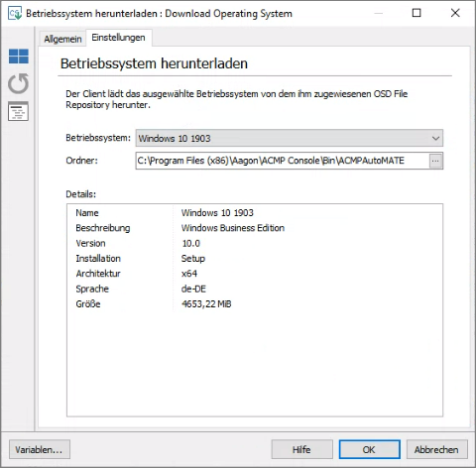Click the title bar application icon

click(15, 13)
